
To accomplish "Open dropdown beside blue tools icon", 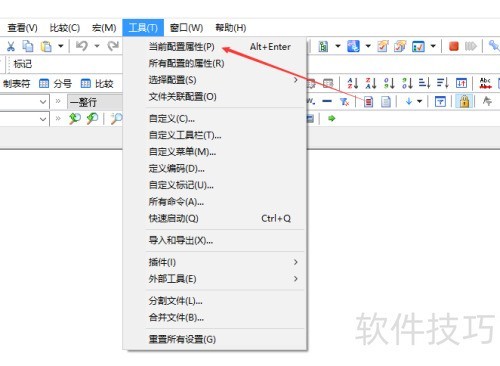I will pos(368,46).
